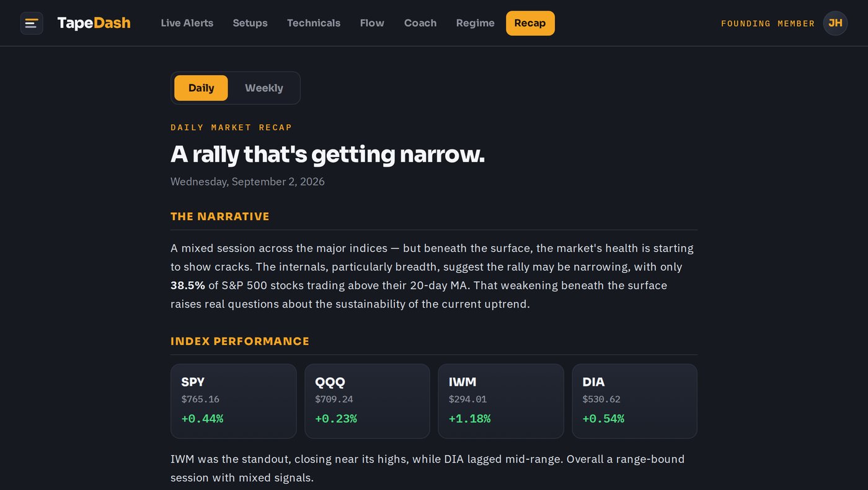Screen dimensions: 868x490
Task: Click the IWM price $294.01
Action: click(467, 399)
